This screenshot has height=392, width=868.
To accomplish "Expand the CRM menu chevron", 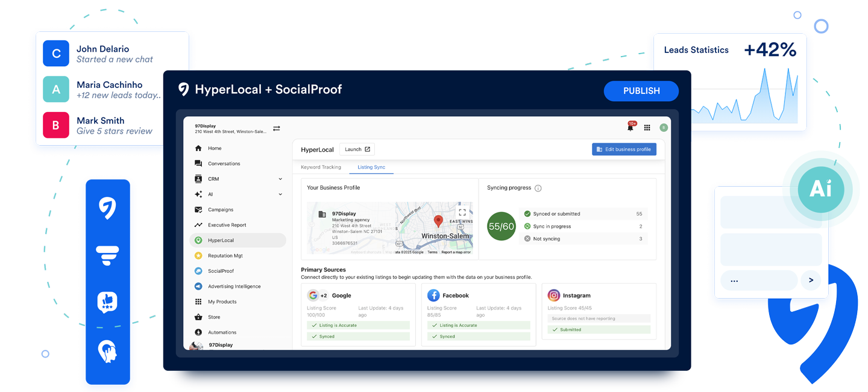I will pyautogui.click(x=280, y=179).
